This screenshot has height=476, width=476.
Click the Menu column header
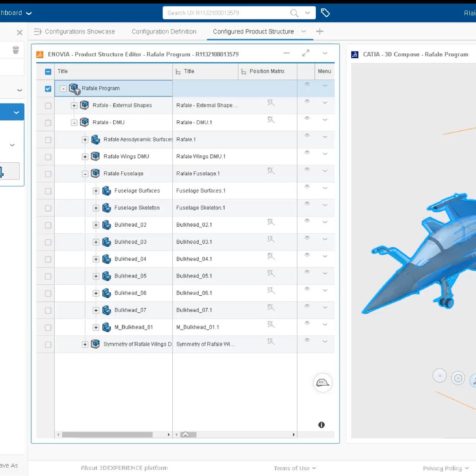[x=324, y=71]
